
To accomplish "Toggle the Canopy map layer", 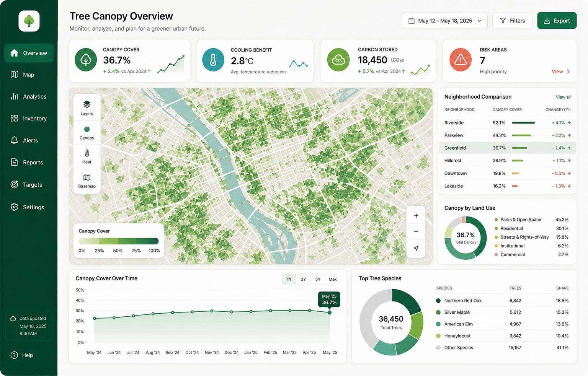I will [x=87, y=133].
